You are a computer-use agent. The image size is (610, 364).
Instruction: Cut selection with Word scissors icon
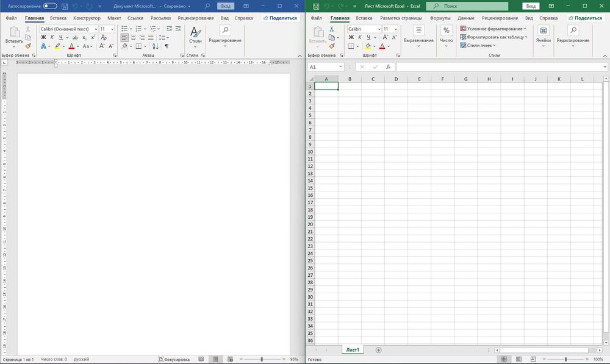pos(28,29)
